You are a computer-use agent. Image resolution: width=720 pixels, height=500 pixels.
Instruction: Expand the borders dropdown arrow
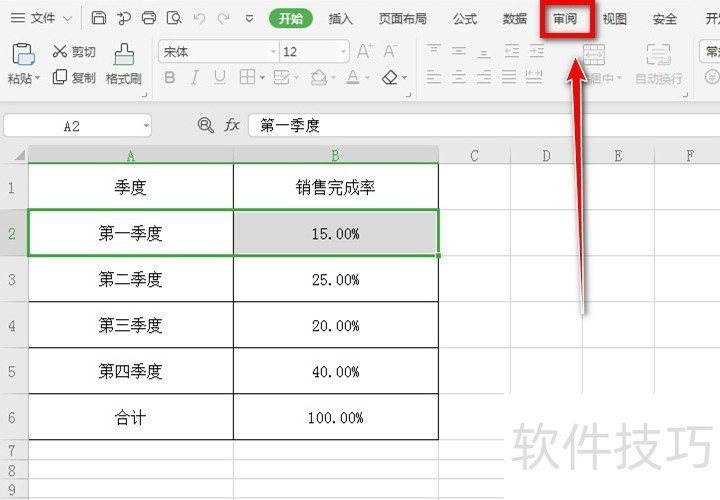262,78
